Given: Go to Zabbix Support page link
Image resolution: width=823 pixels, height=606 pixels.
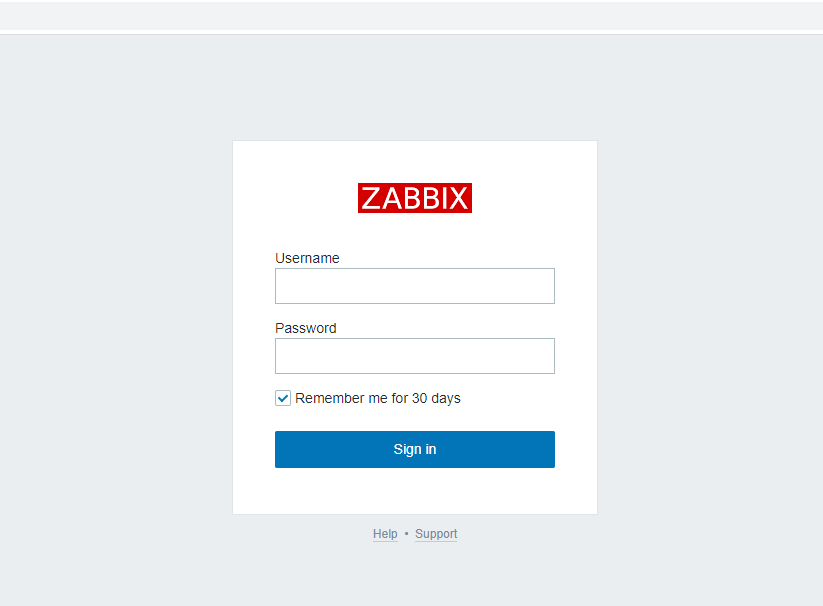Looking at the screenshot, I should [436, 534].
